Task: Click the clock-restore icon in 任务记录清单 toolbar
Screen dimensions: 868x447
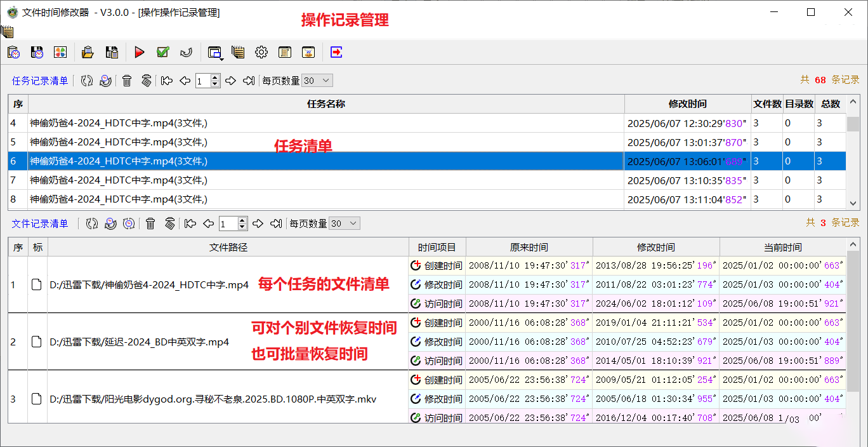Action: tap(106, 81)
